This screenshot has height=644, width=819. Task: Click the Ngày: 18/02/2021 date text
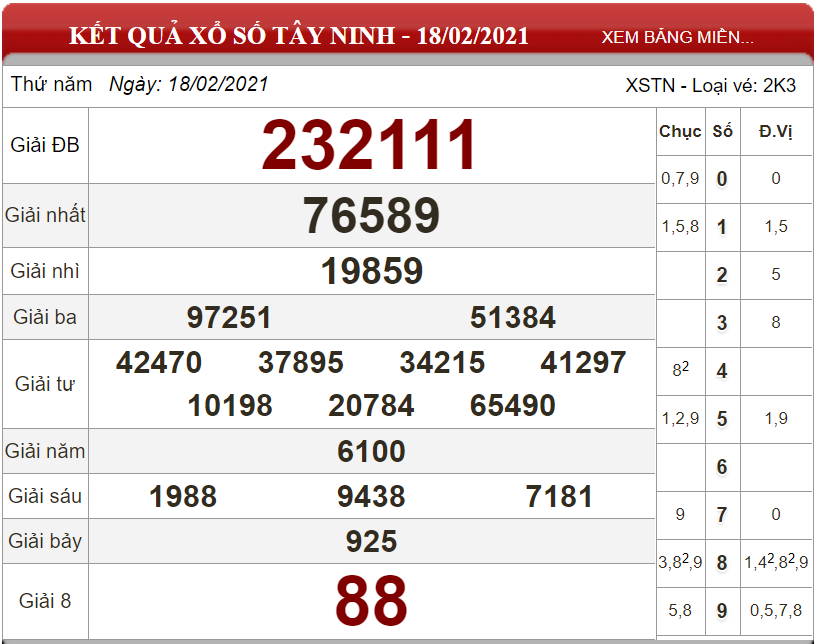(189, 84)
